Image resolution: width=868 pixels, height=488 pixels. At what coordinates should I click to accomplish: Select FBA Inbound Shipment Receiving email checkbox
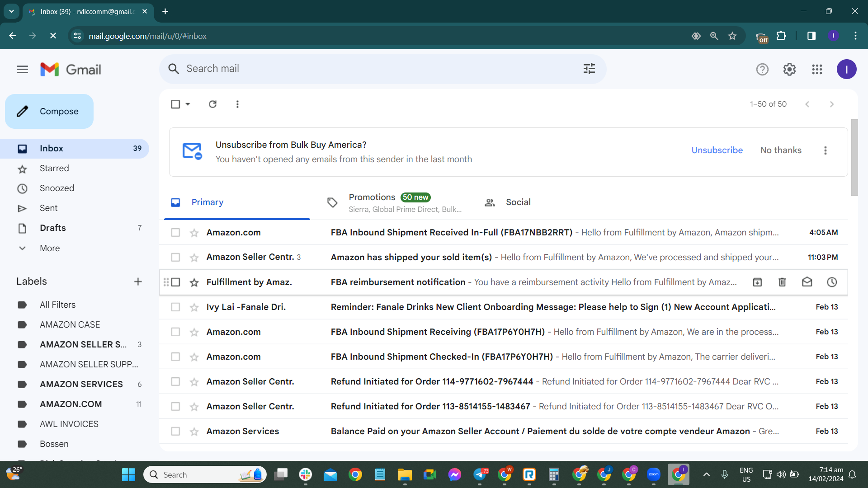[175, 332]
